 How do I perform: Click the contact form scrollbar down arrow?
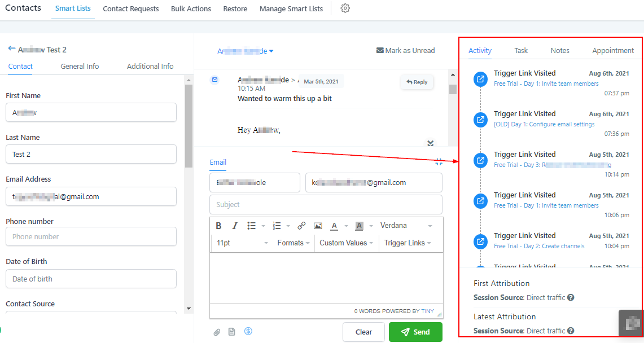pyautogui.click(x=189, y=309)
